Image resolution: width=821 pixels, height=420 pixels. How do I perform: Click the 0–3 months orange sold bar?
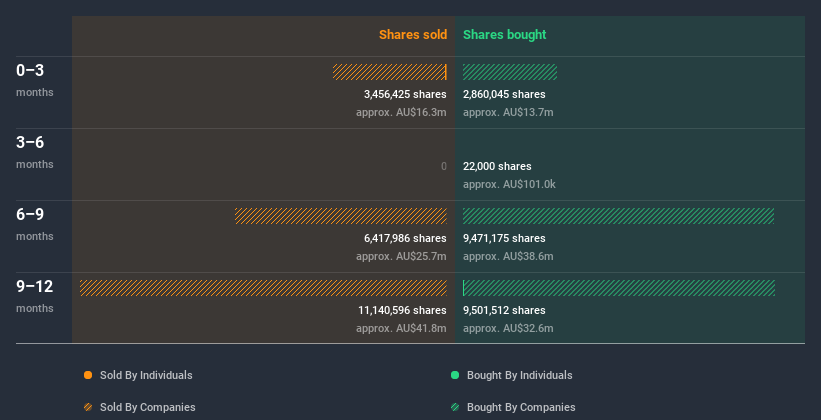point(390,72)
